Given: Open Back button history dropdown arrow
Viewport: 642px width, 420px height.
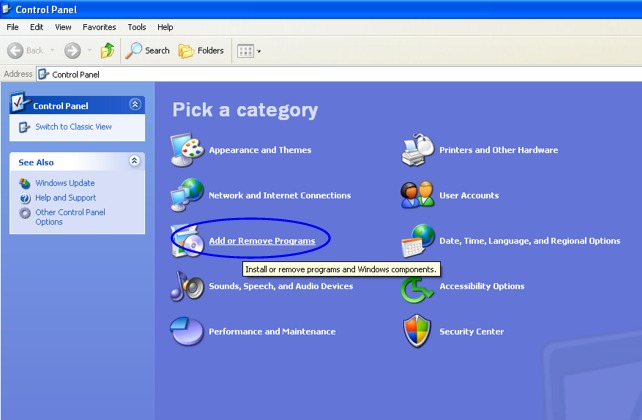Looking at the screenshot, I should [x=52, y=51].
